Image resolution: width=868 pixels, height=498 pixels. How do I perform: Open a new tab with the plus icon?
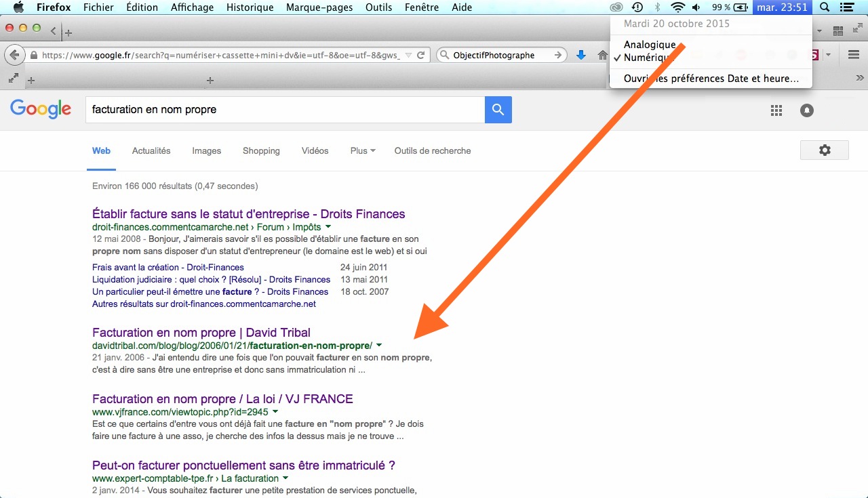pyautogui.click(x=68, y=33)
